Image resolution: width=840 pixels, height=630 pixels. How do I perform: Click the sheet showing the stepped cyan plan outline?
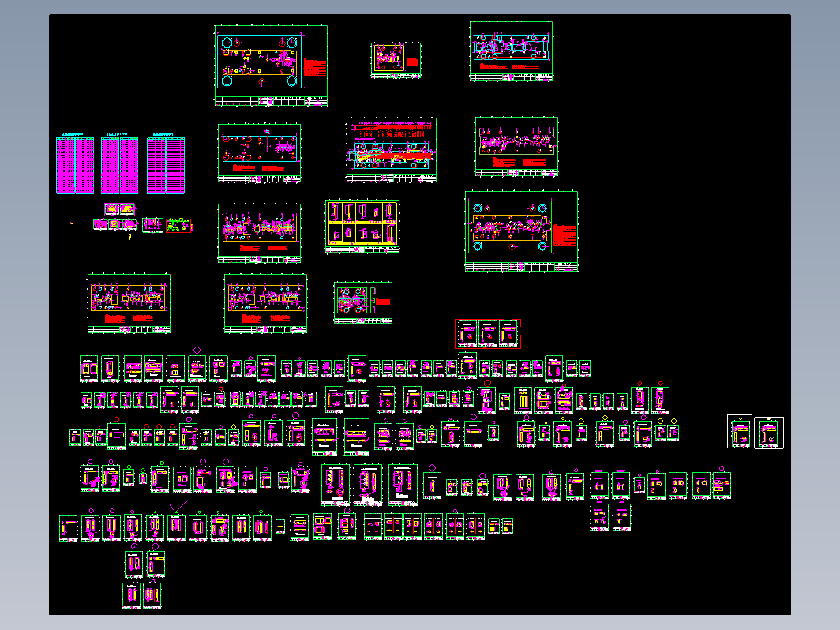click(511, 51)
